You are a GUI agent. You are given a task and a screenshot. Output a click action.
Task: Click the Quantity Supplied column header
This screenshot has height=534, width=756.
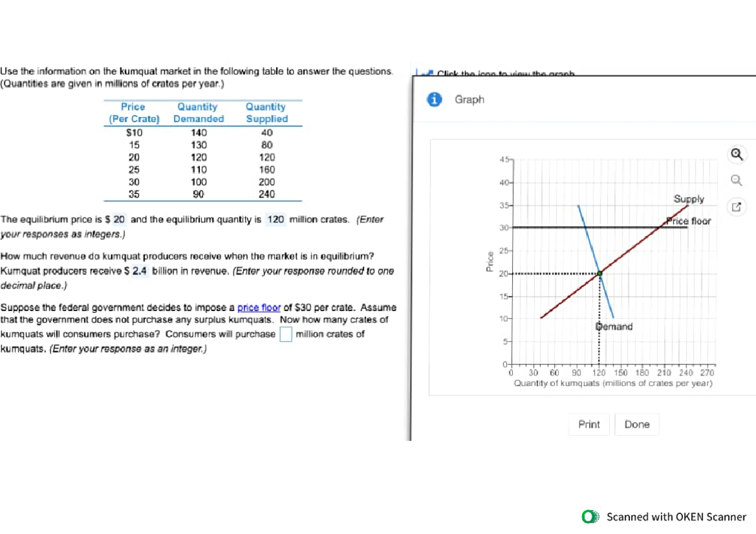(x=266, y=113)
